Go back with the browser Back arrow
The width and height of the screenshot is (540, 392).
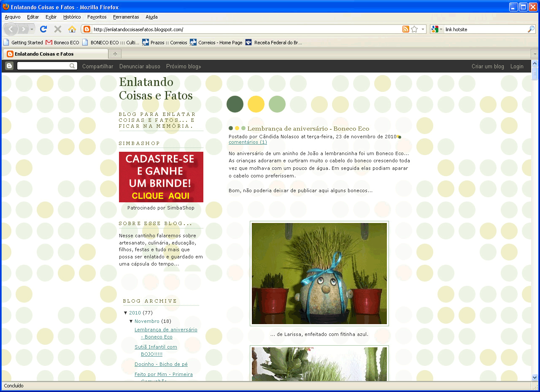(x=11, y=29)
